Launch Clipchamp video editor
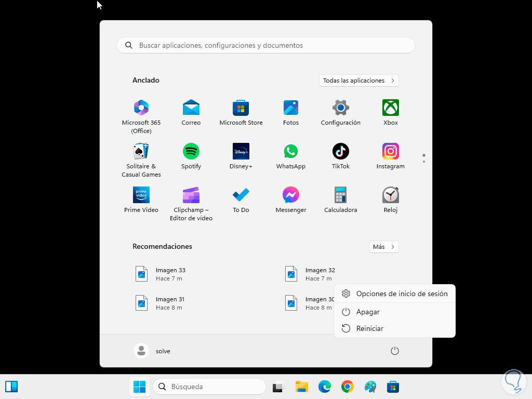The height and width of the screenshot is (399, 532). [191, 204]
